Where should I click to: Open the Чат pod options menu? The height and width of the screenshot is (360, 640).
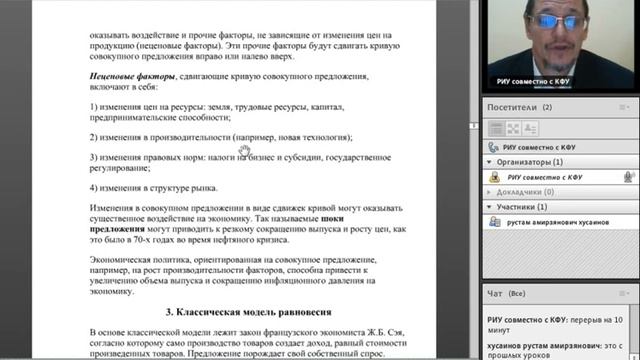624,293
